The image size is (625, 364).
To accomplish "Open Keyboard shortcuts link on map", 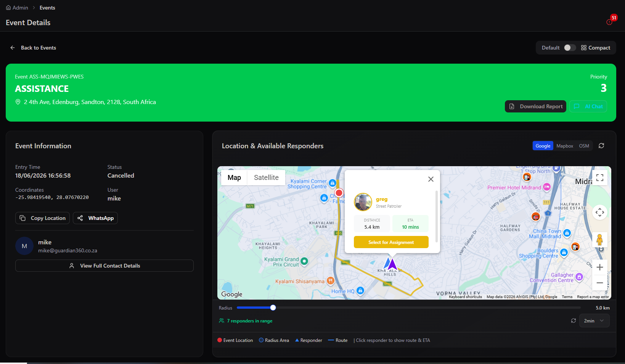I will click(x=465, y=297).
